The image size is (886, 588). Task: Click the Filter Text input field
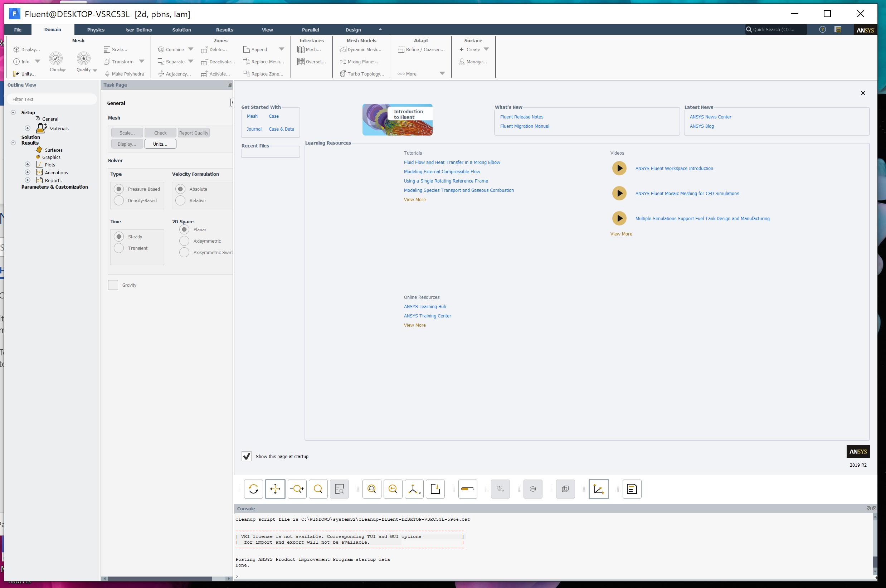tap(52, 99)
